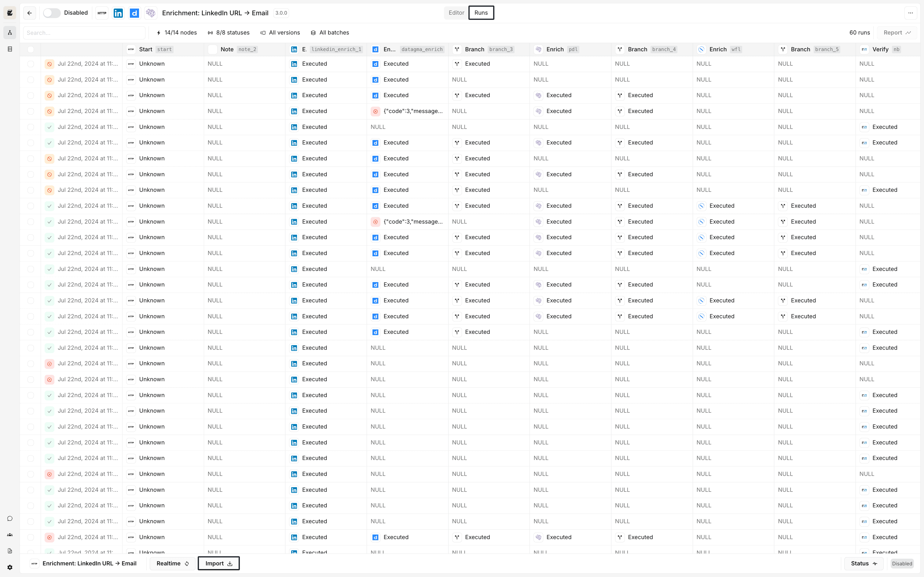Click the Verify nb column header

[x=888, y=49]
